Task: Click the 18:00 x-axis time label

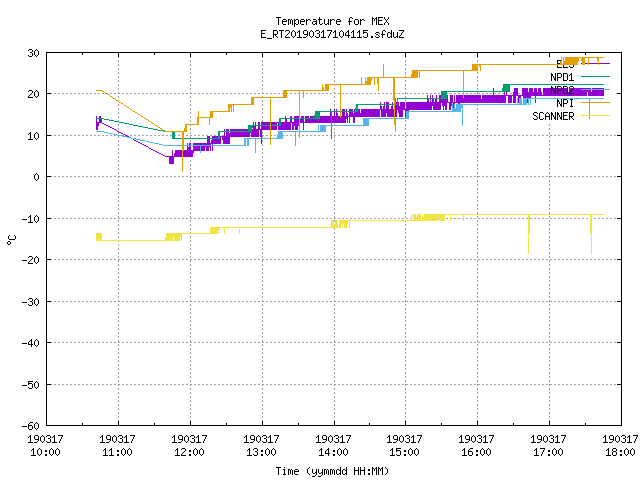Action: (x=620, y=452)
